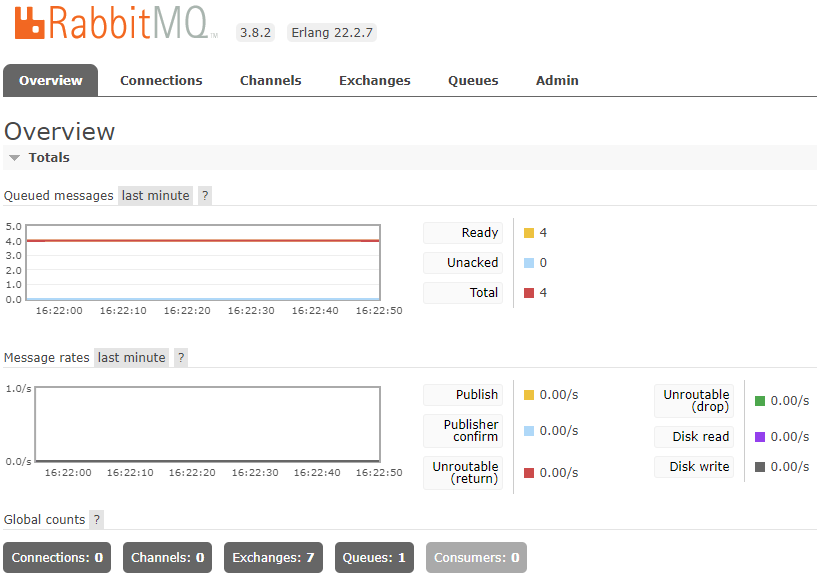Switch to the Connections tab

point(161,80)
